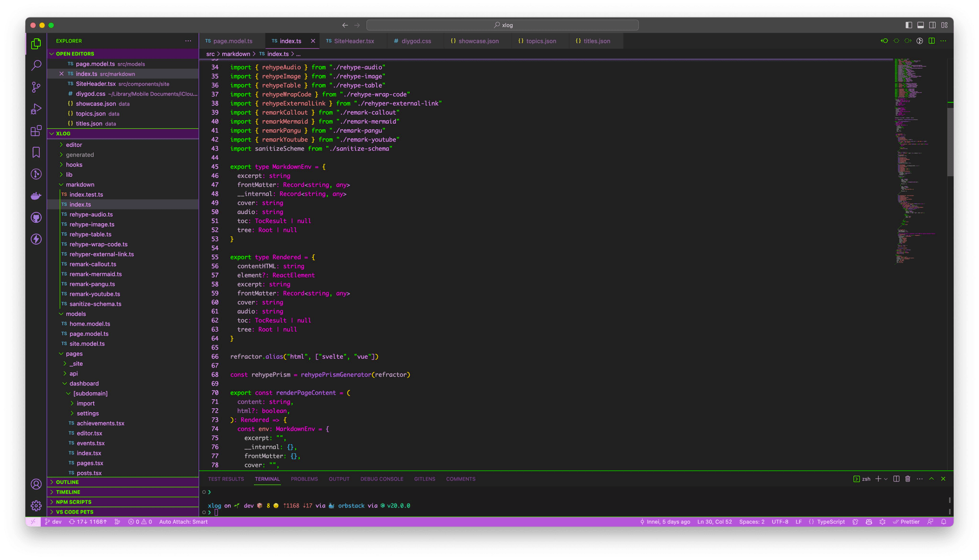
Task: Expand the OUTLINE section
Action: [x=122, y=482]
